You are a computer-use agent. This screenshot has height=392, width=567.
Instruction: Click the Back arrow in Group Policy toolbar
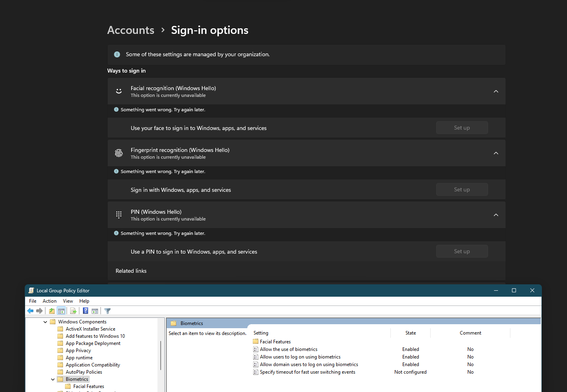tap(30, 311)
